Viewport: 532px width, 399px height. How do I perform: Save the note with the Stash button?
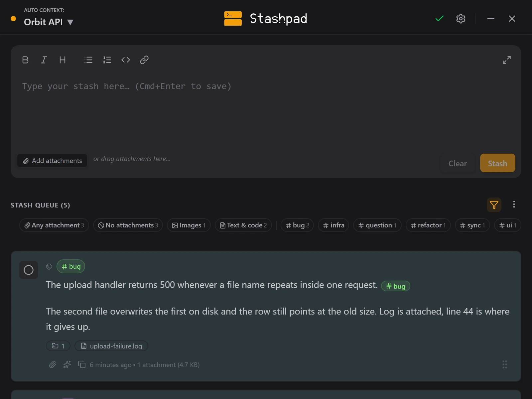[498, 163]
